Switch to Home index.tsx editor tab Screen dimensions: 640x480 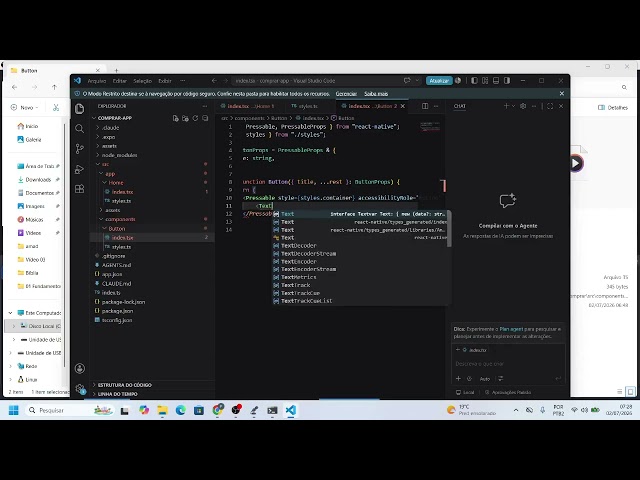[x=248, y=106]
